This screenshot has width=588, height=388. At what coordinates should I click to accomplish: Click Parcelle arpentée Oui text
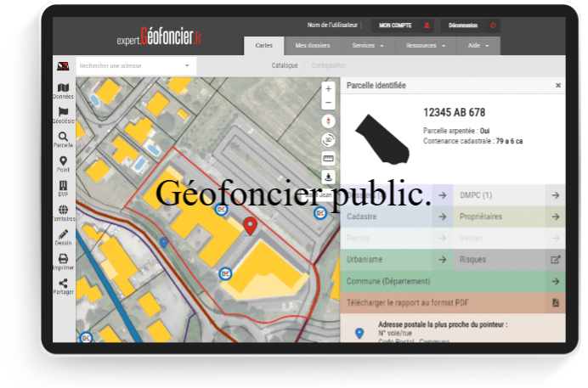point(456,131)
